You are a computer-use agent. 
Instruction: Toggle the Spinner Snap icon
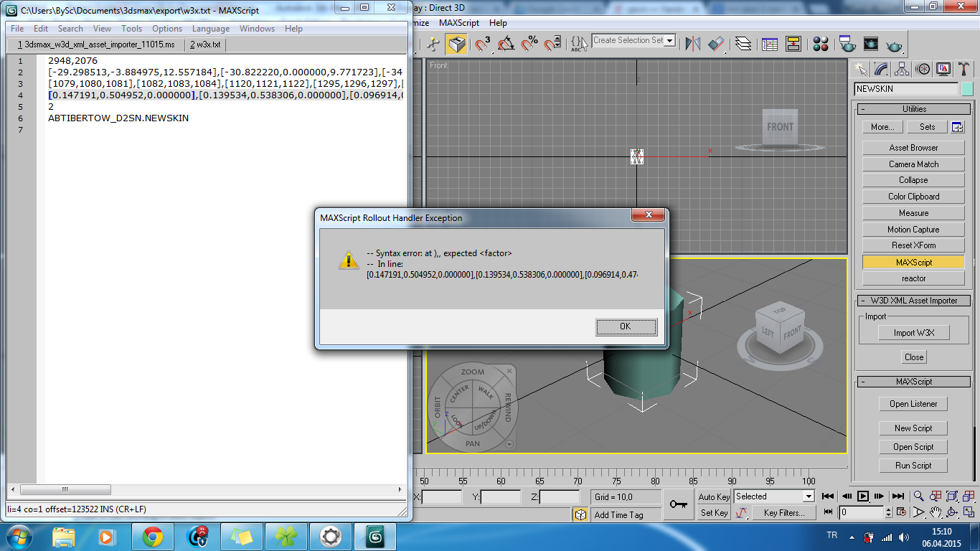(x=552, y=44)
